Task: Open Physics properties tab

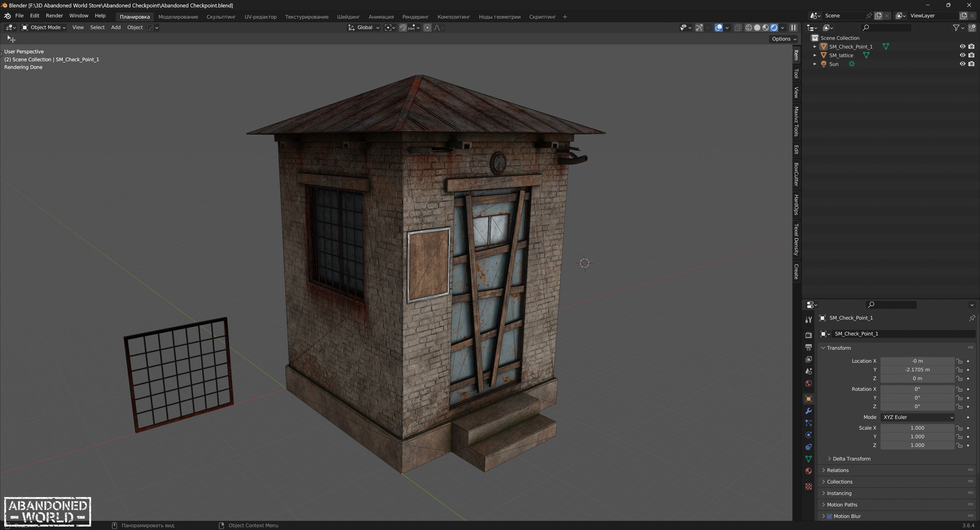Action: click(x=808, y=435)
